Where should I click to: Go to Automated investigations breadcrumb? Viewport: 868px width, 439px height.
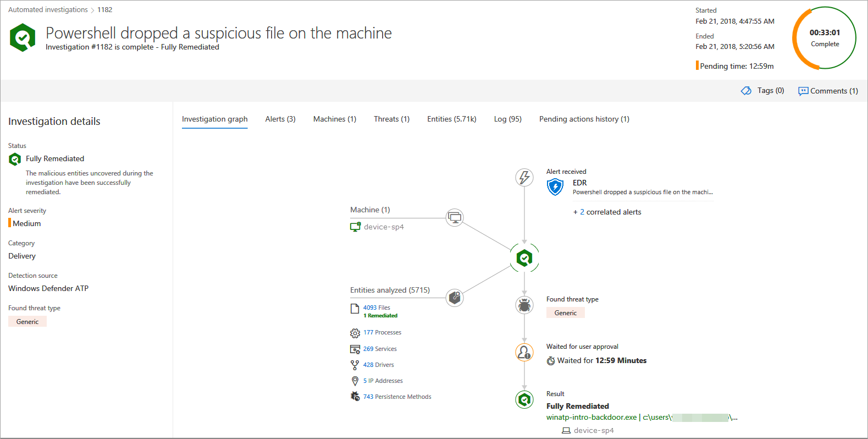(48, 10)
